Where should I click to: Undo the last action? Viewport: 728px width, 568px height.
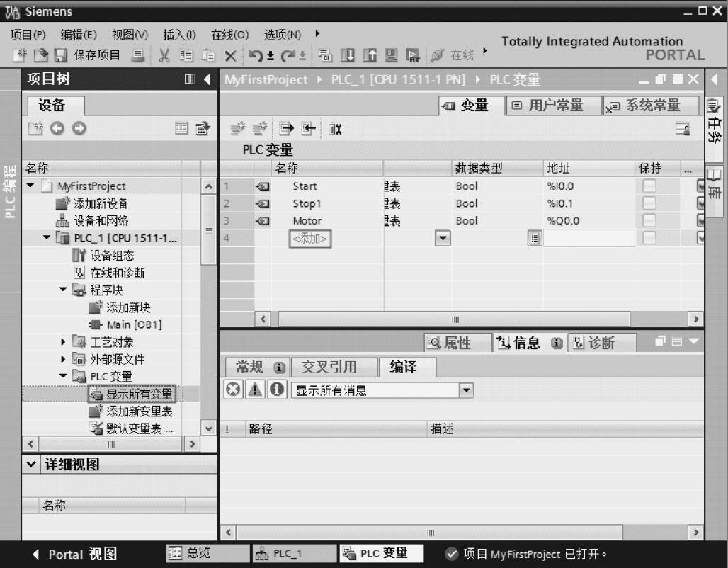(256, 56)
